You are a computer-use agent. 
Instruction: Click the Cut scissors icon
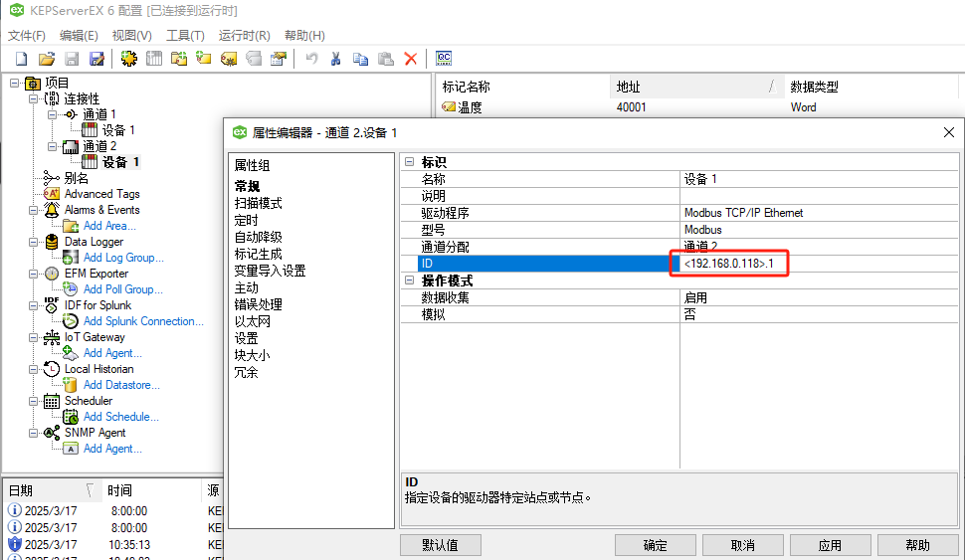[335, 59]
